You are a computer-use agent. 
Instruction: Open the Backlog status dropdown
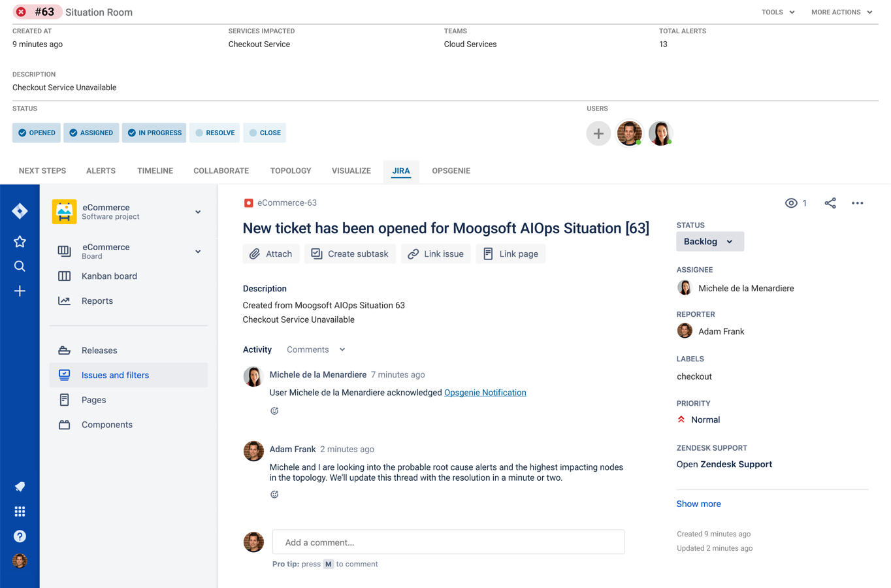tap(710, 242)
